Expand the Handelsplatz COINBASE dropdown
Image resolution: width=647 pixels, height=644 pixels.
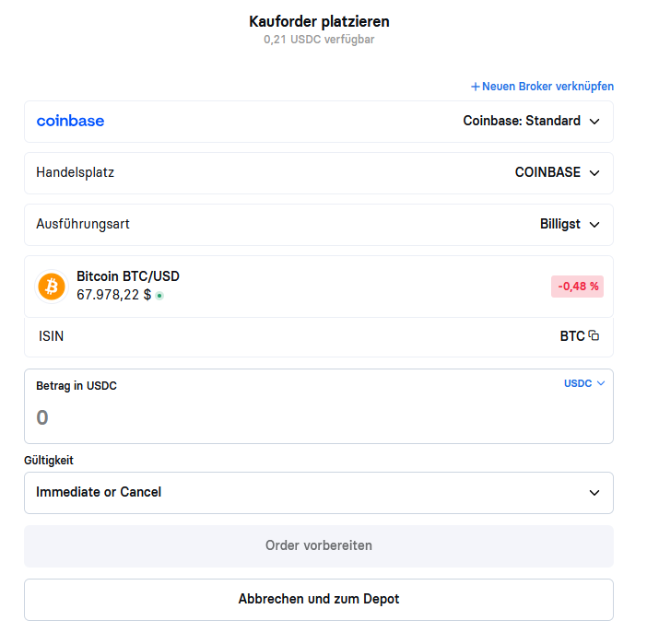319,173
